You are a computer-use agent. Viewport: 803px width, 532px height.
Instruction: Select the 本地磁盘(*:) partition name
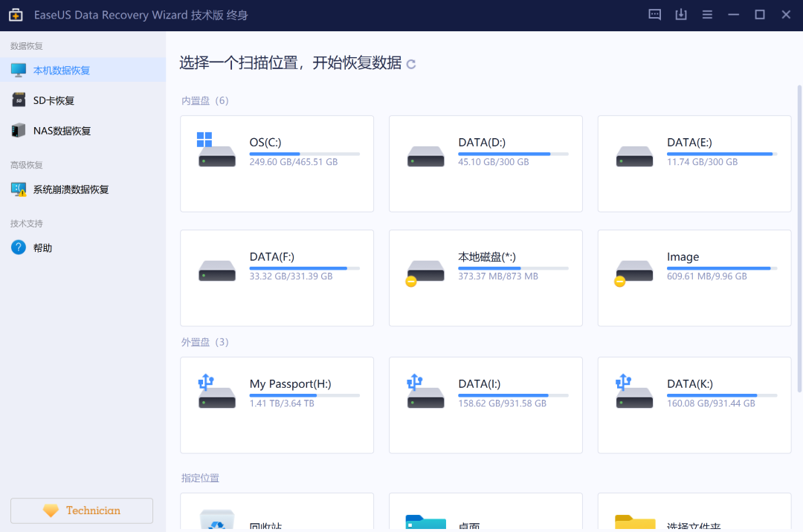click(x=487, y=257)
